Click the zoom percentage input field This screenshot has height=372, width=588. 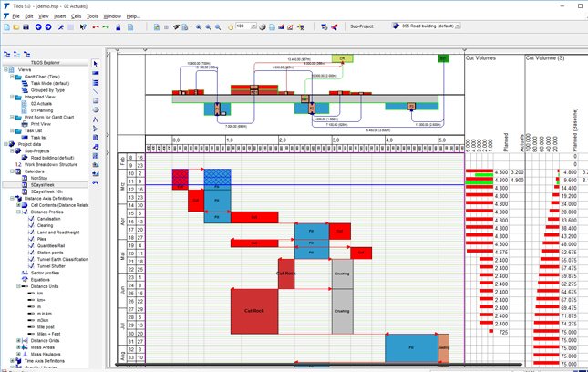click(241, 27)
